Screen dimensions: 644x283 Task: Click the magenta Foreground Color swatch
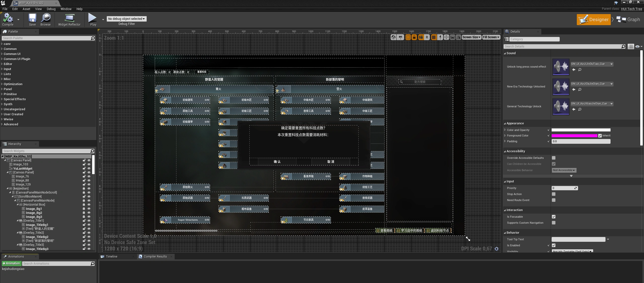click(x=574, y=136)
